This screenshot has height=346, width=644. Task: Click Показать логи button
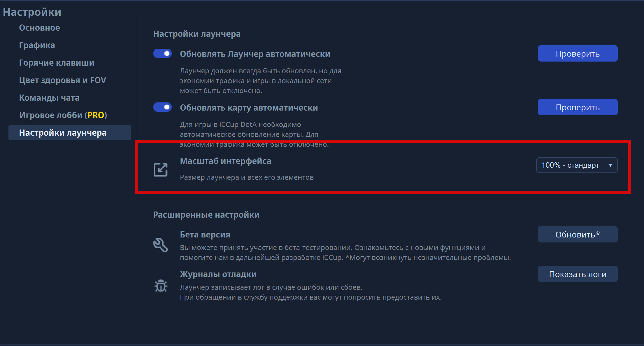pos(578,274)
